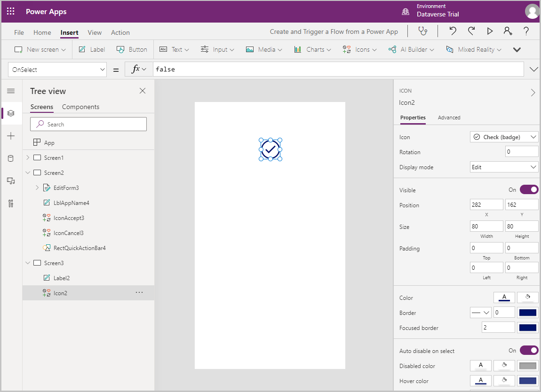The image size is (541, 392).
Task: Select IconAccept3 in the tree
Action: coord(69,218)
